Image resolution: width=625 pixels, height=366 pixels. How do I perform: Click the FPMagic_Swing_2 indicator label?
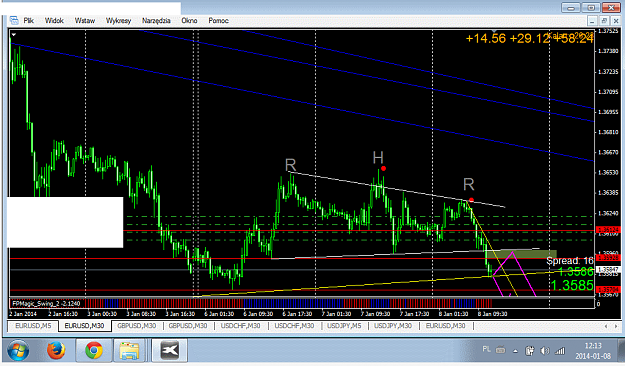[46, 303]
